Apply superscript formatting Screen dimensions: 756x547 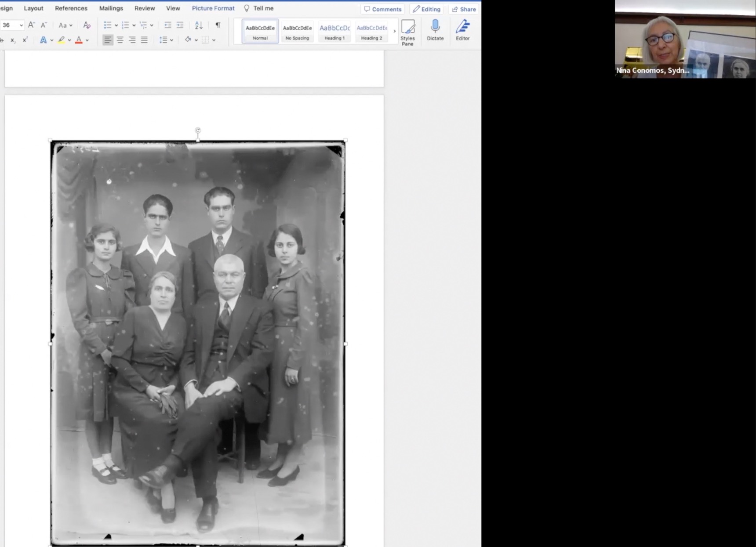25,40
